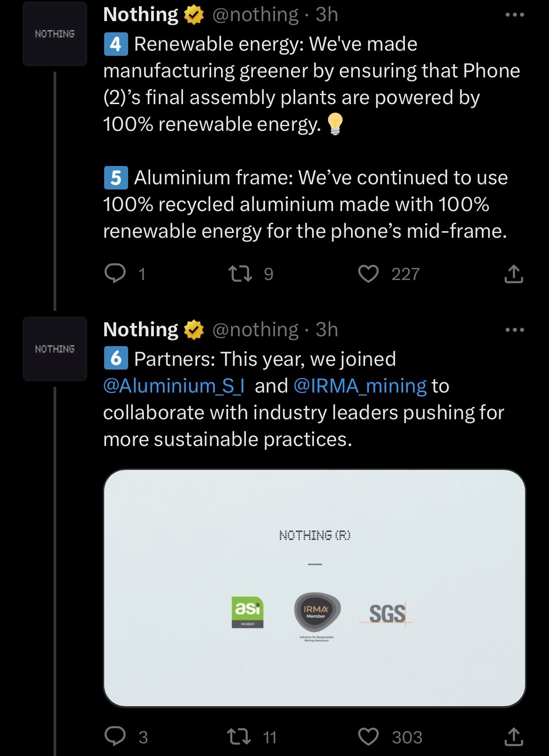The width and height of the screenshot is (549, 756).
Task: Open more options for Partners tweet
Action: click(x=514, y=330)
